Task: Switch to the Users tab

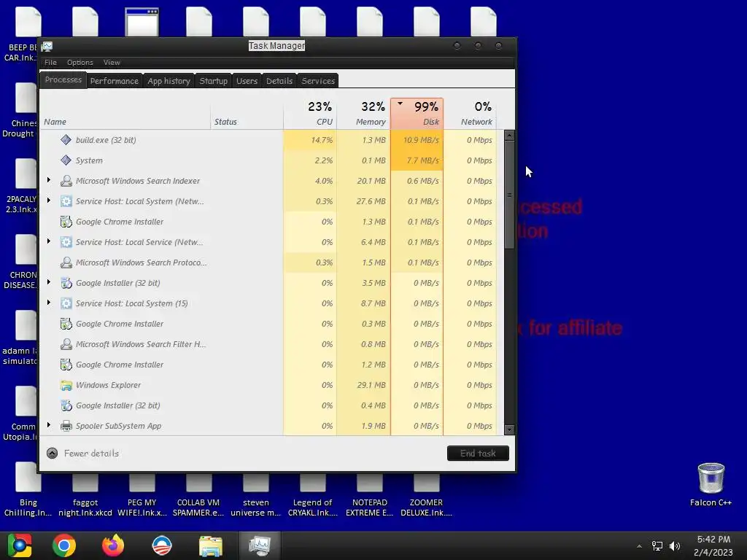Action: click(247, 81)
